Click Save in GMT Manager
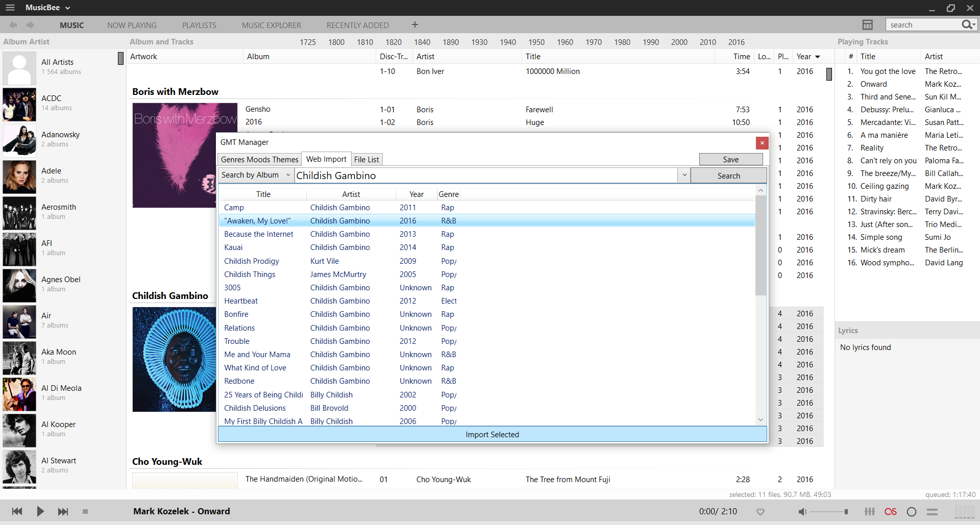 (731, 159)
